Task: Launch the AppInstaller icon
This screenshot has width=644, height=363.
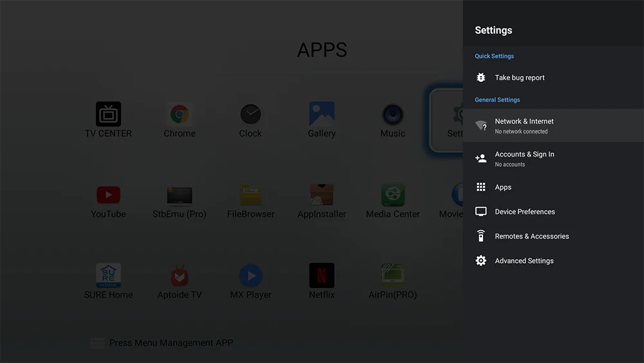Action: point(321,195)
